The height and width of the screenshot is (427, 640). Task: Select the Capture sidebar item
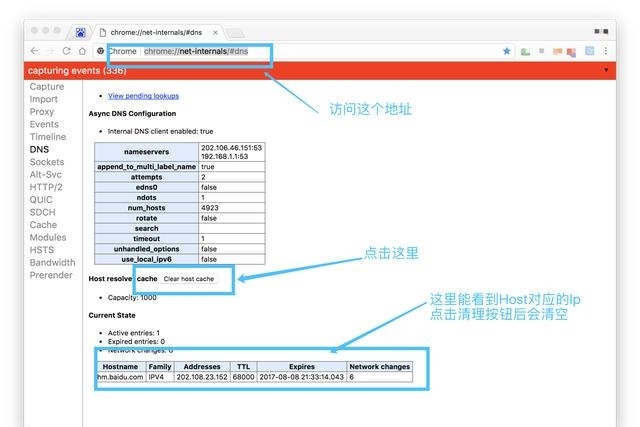[x=47, y=87]
